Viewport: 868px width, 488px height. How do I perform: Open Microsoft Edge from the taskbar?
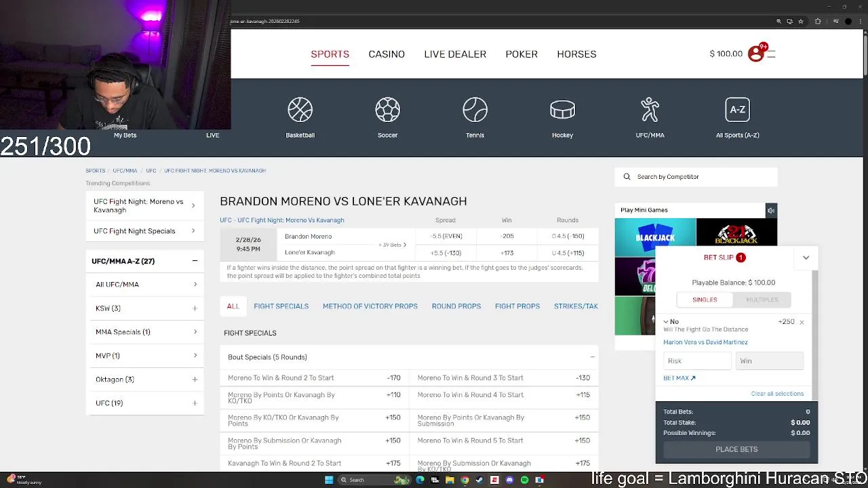(x=420, y=480)
